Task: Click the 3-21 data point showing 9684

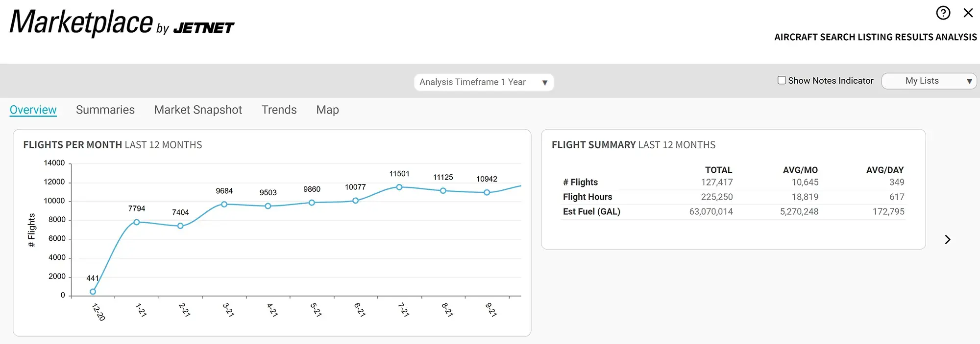Action: pos(224,204)
